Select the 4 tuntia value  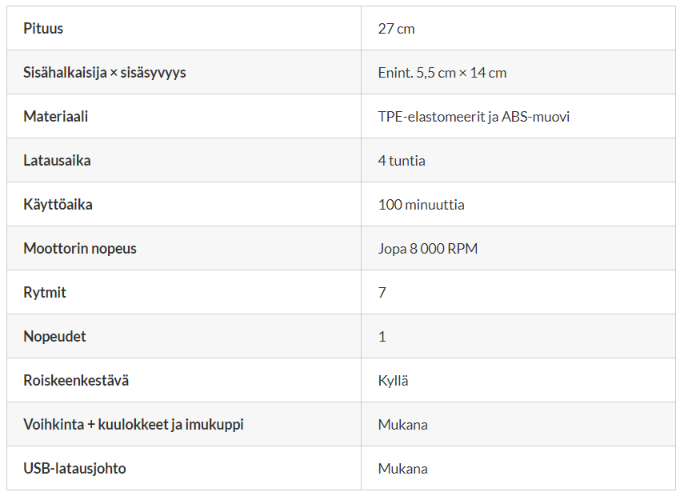(401, 161)
